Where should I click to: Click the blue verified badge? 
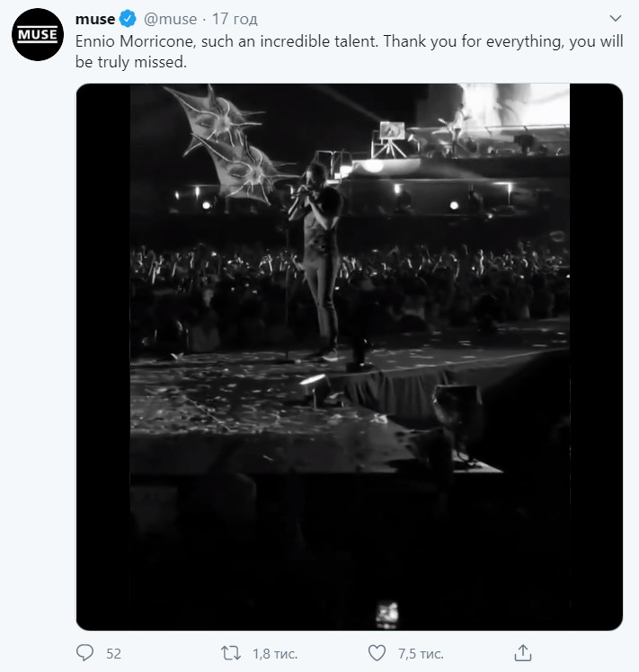coord(129,19)
